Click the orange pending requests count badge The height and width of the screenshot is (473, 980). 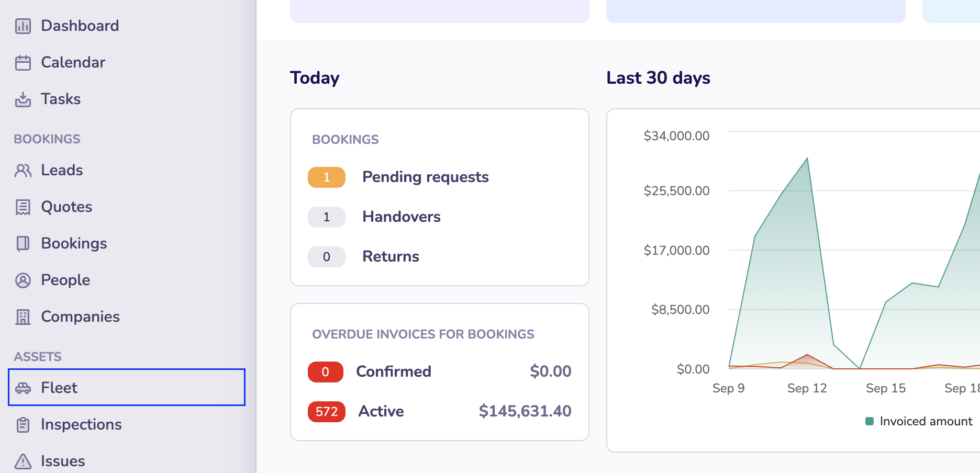click(x=326, y=177)
